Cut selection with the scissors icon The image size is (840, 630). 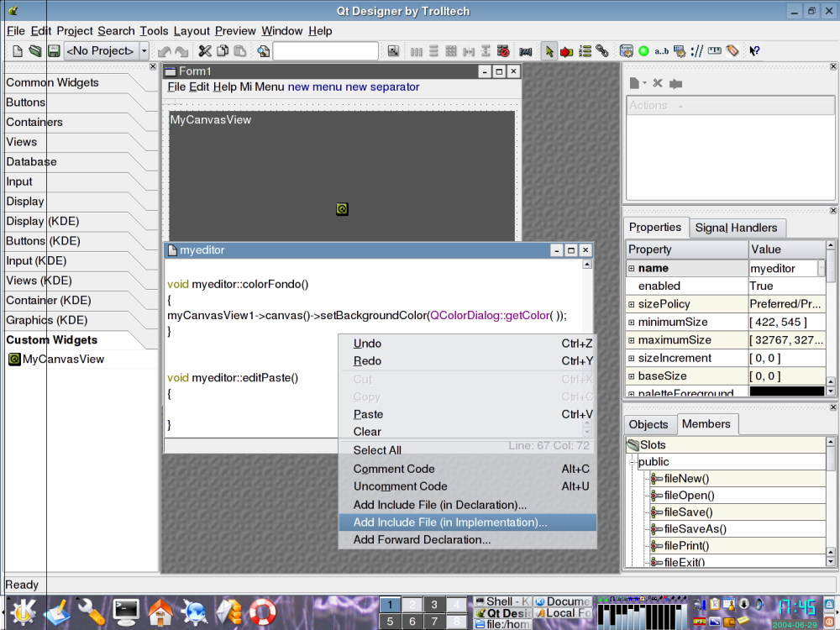point(205,51)
